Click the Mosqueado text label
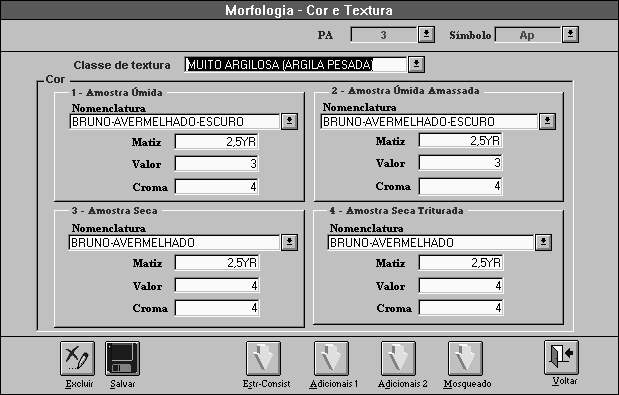The width and height of the screenshot is (619, 395). pos(467,384)
